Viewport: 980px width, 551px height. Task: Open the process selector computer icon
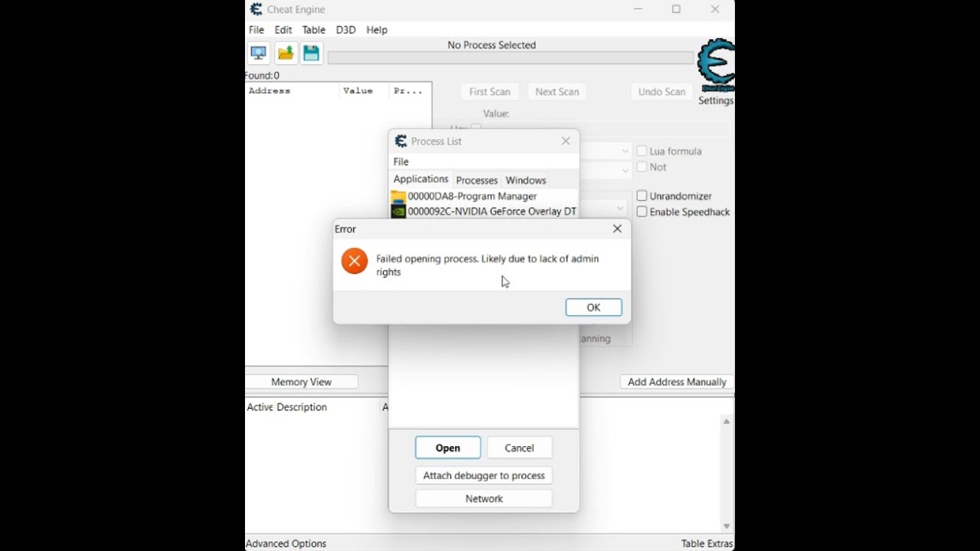259,53
